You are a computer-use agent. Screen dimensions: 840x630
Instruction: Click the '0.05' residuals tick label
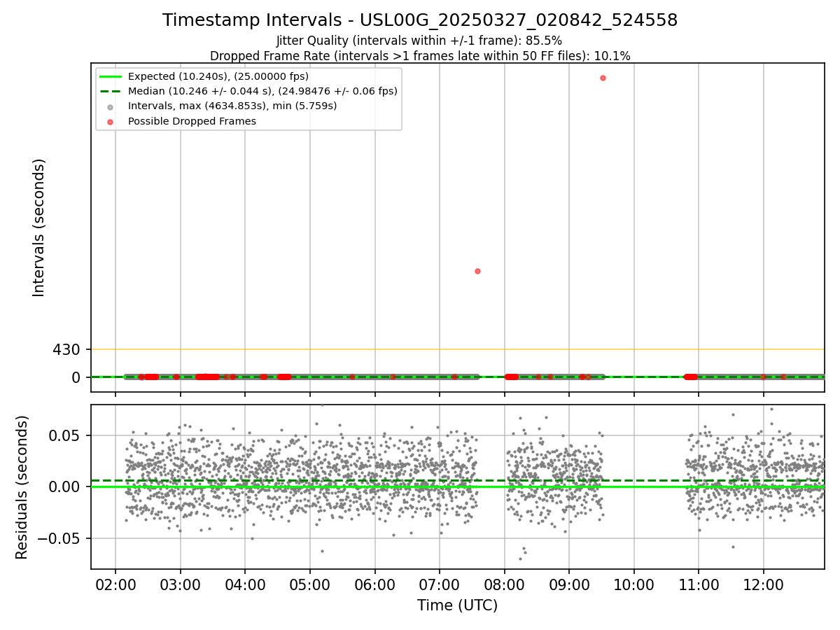pyautogui.click(x=65, y=435)
